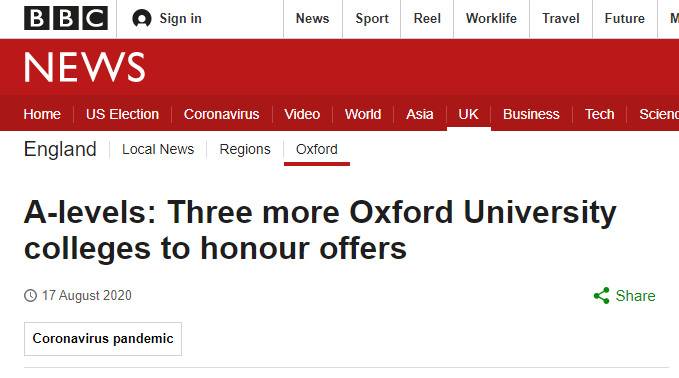The width and height of the screenshot is (679, 378).
Task: Open the Reel link in top bar
Action: click(427, 19)
